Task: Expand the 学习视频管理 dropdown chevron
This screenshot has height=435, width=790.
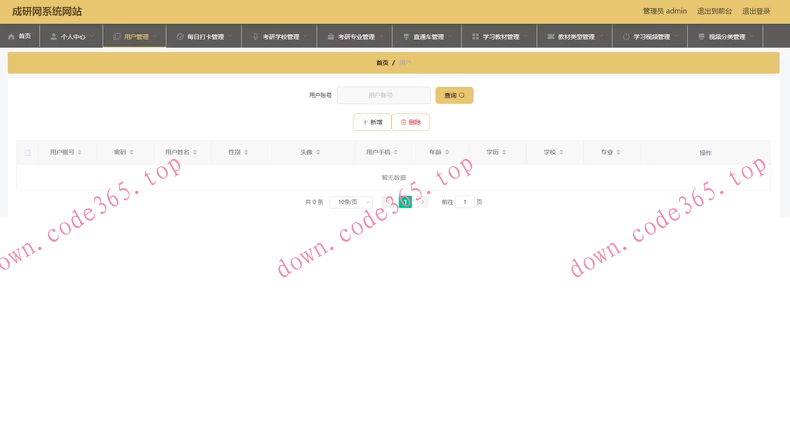Action: coord(676,36)
